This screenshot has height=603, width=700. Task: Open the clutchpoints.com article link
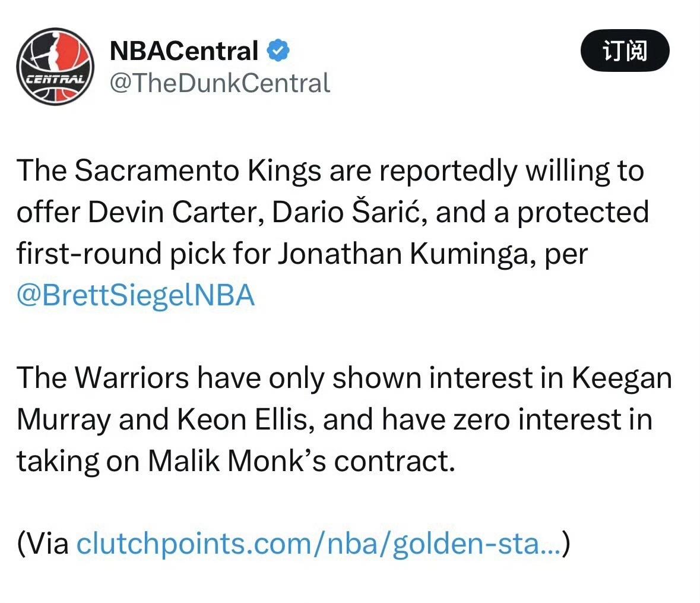(x=319, y=544)
